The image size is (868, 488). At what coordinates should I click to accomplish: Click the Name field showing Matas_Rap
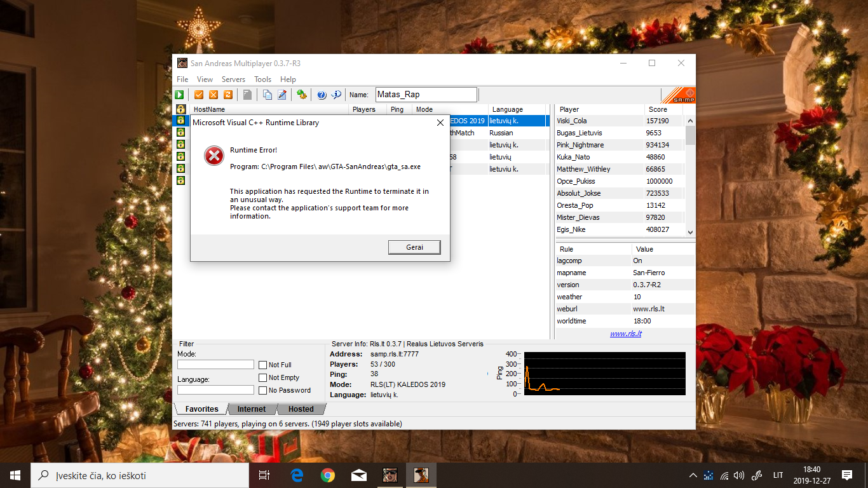pos(426,95)
